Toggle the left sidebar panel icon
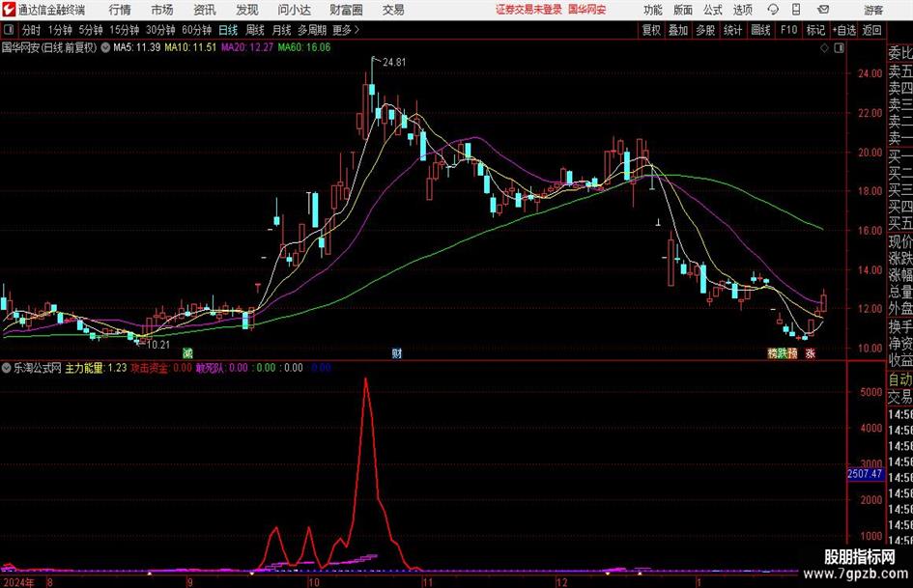This screenshot has height=588, width=913. pyautogui.click(x=9, y=30)
